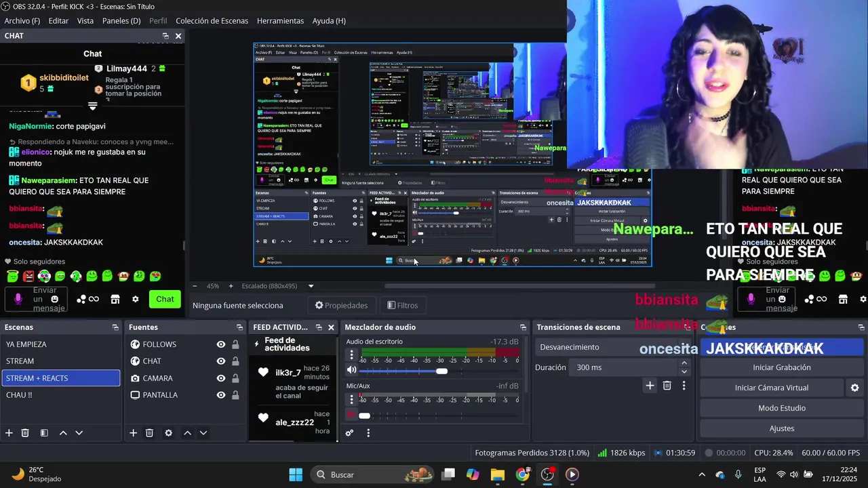
Task: Undock the Escenas panel
Action: coord(115,327)
